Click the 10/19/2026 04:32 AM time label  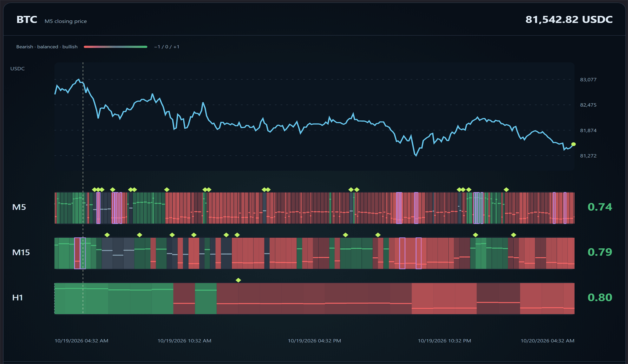click(x=81, y=341)
